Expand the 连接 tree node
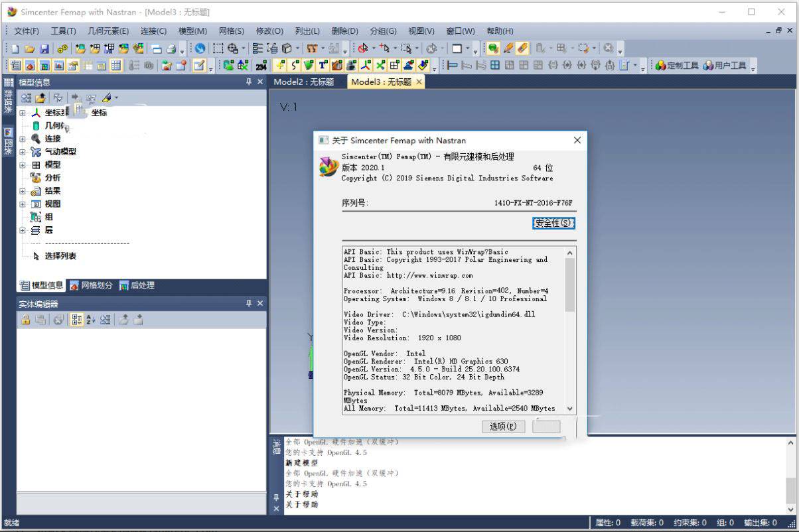 23,139
